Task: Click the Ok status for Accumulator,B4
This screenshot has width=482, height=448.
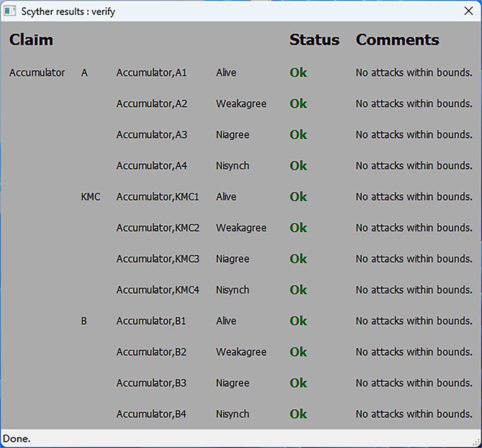Action: (x=298, y=414)
